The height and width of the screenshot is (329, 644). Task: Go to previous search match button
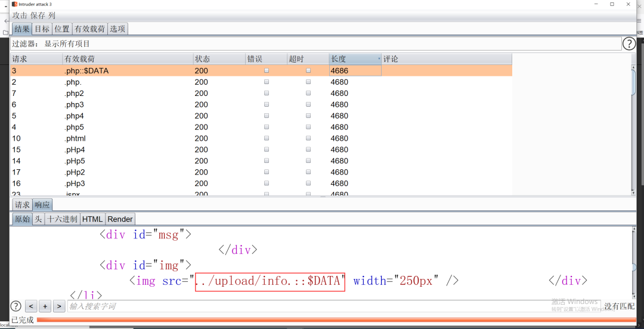pos(32,306)
